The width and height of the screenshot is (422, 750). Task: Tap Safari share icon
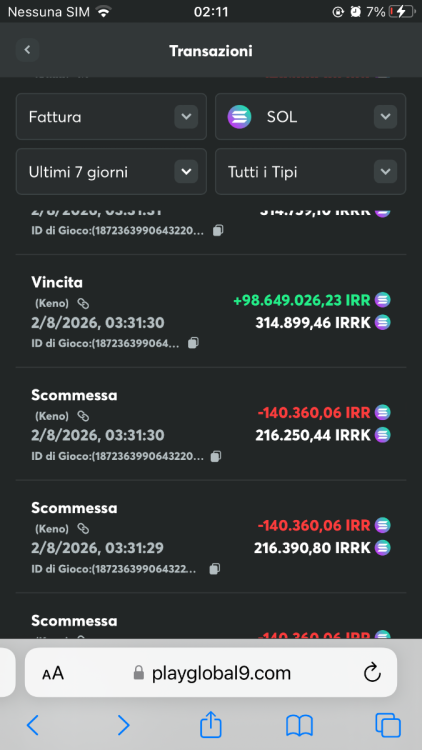[x=211, y=725]
